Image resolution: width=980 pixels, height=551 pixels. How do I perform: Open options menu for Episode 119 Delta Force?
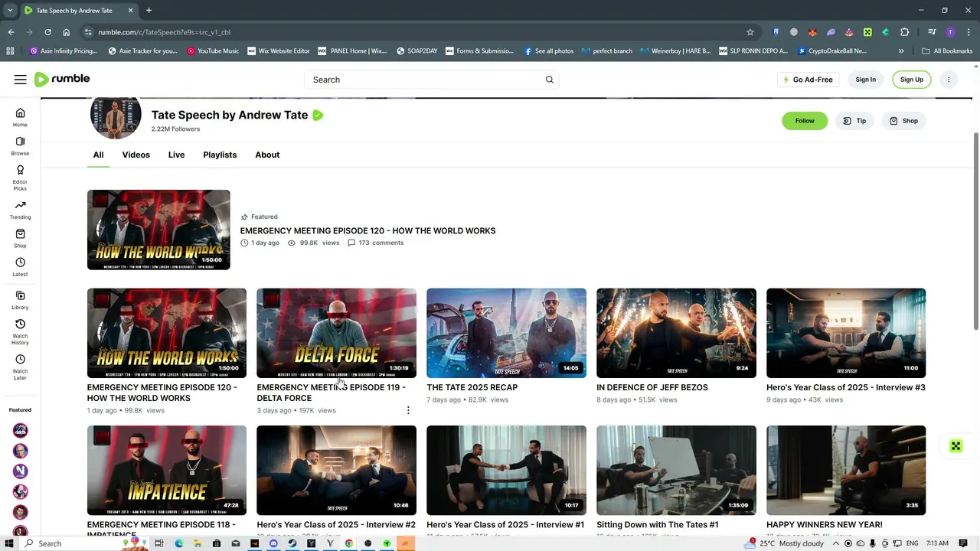pyautogui.click(x=408, y=410)
